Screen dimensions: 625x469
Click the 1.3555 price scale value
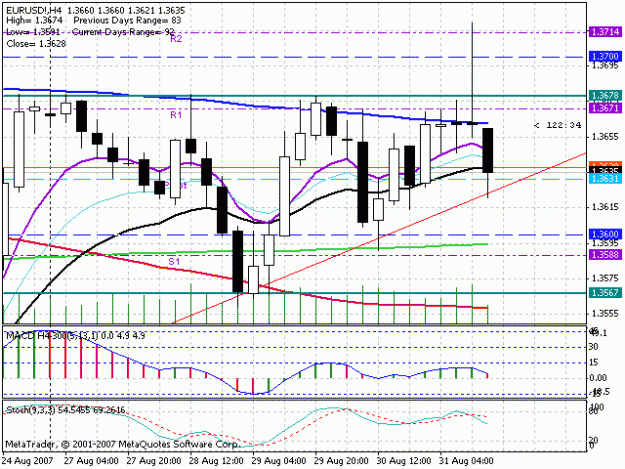[x=606, y=314]
